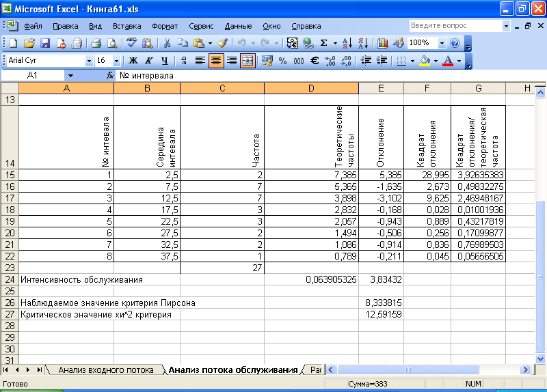
Task: Sort ascending with the A-Z icon
Action: pyautogui.click(x=347, y=43)
